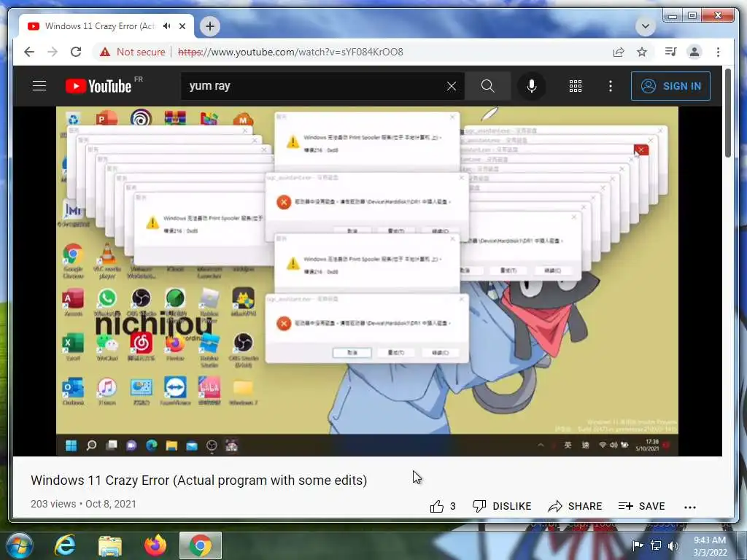The height and width of the screenshot is (560, 747).
Task: Open the volume tray icon
Action: [x=673, y=545]
